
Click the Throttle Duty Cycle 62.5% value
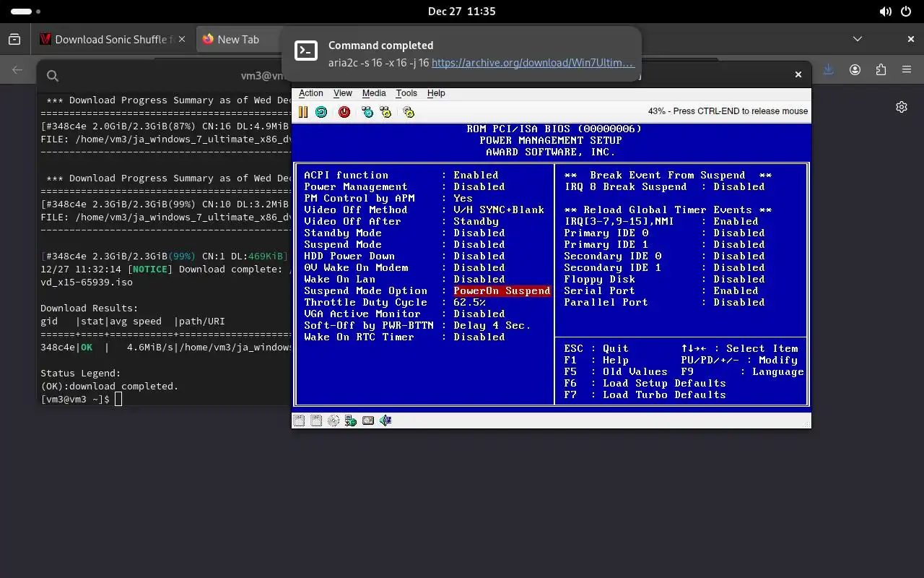469,303
